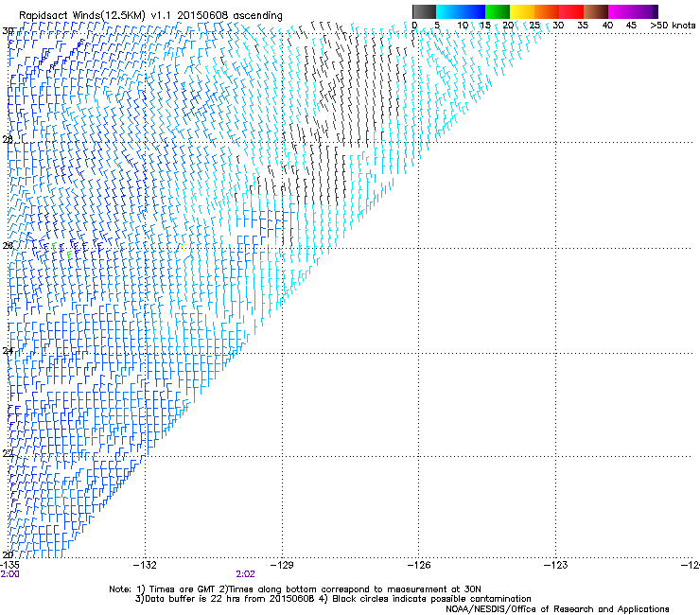The height and width of the screenshot is (615, 700).
Task: Click the orange 25-30 knots legend swatch
Action: click(x=547, y=11)
